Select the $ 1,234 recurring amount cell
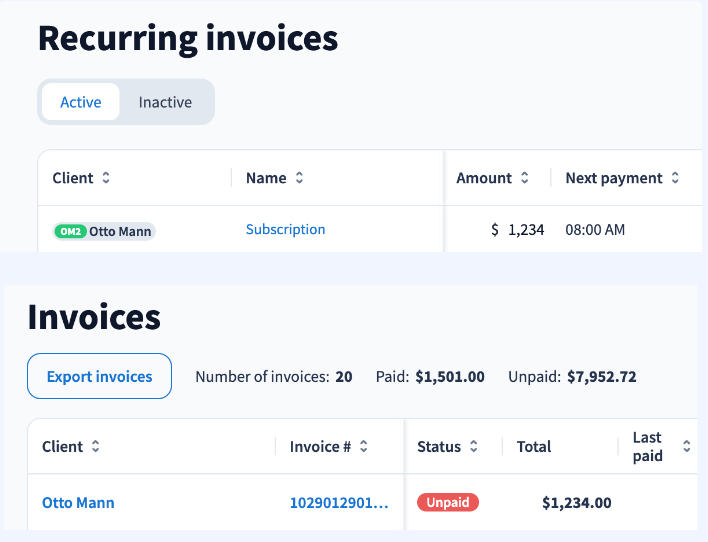This screenshot has height=542, width=708. pos(517,230)
